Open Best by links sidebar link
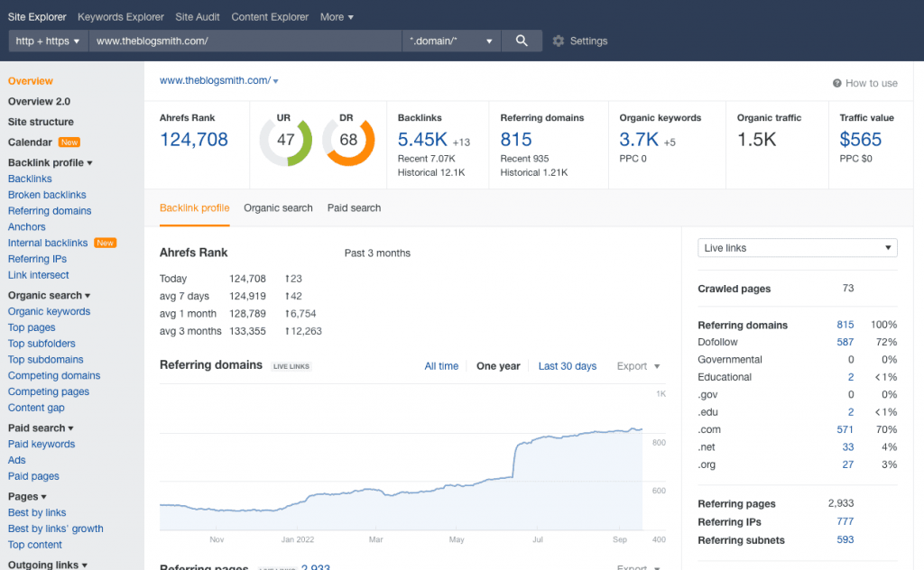The height and width of the screenshot is (570, 924). click(x=37, y=512)
